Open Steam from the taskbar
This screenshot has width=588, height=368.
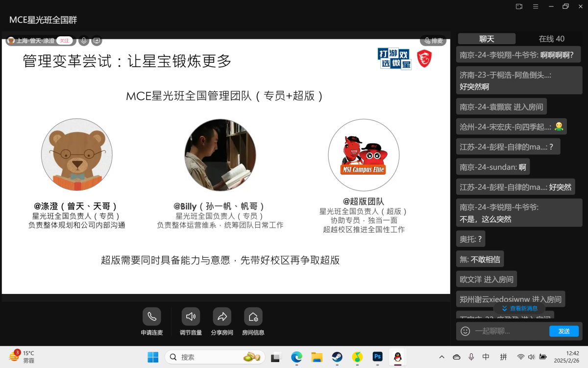(337, 357)
